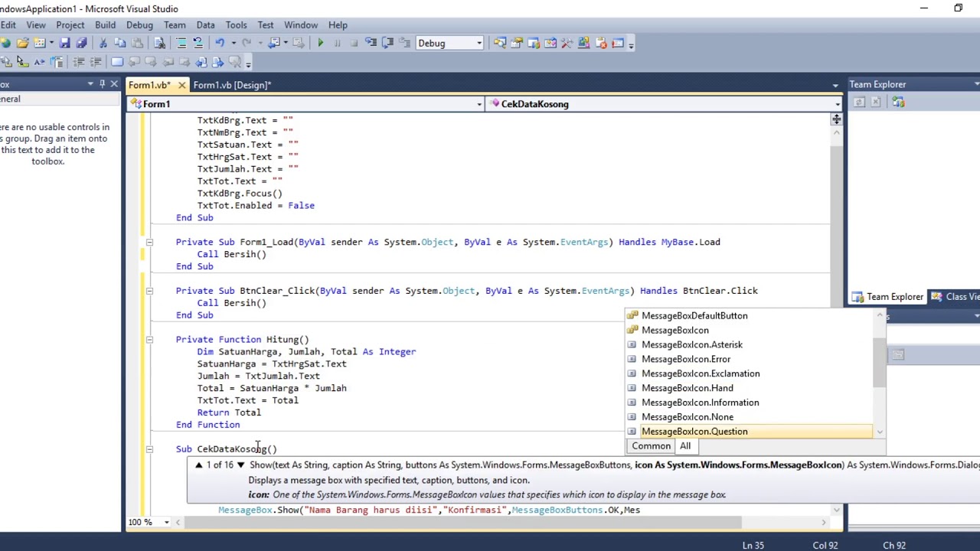Show next Show overload with down arrow
The width and height of the screenshot is (980, 551).
click(240, 465)
